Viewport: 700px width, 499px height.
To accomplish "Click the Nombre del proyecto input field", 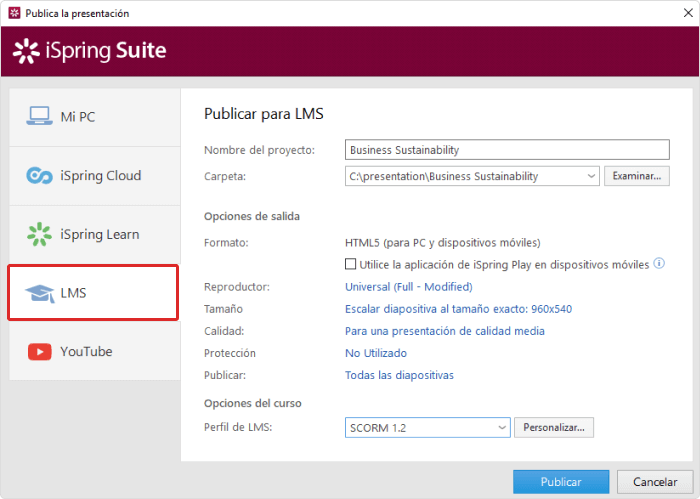I will tap(507, 150).
